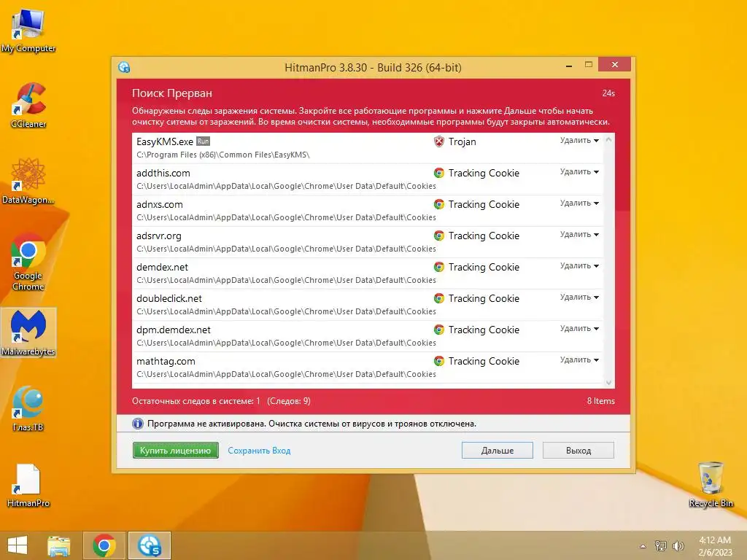Viewport: 747px width, 560px height.
Task: Click the Trojan shield icon for EasyKMS.exe
Action: pos(438,141)
